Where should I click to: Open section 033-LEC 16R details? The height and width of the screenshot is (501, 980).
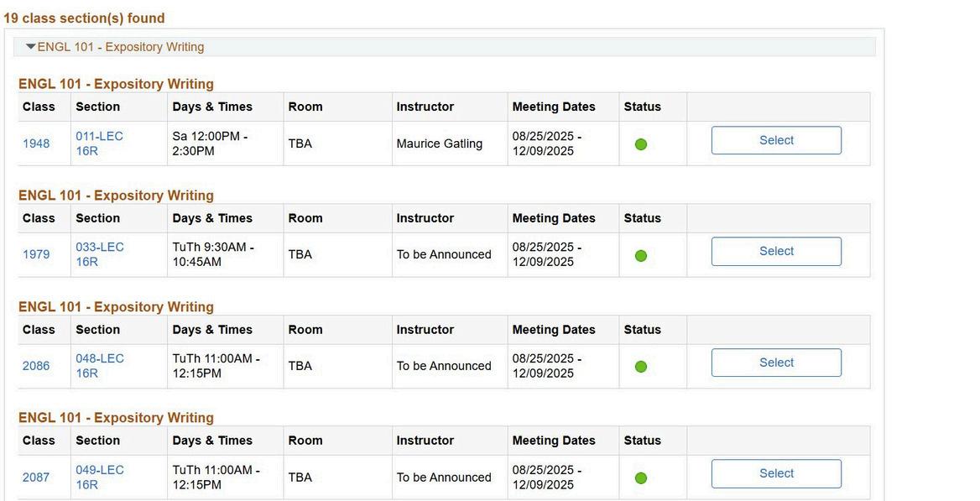coord(99,254)
